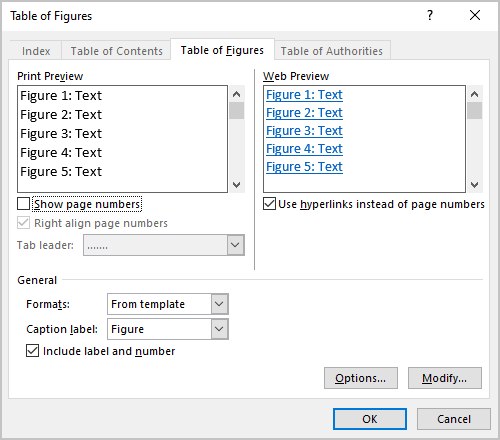Click Figure 4: Text link in Web Preview
The image size is (500, 440).
(304, 149)
